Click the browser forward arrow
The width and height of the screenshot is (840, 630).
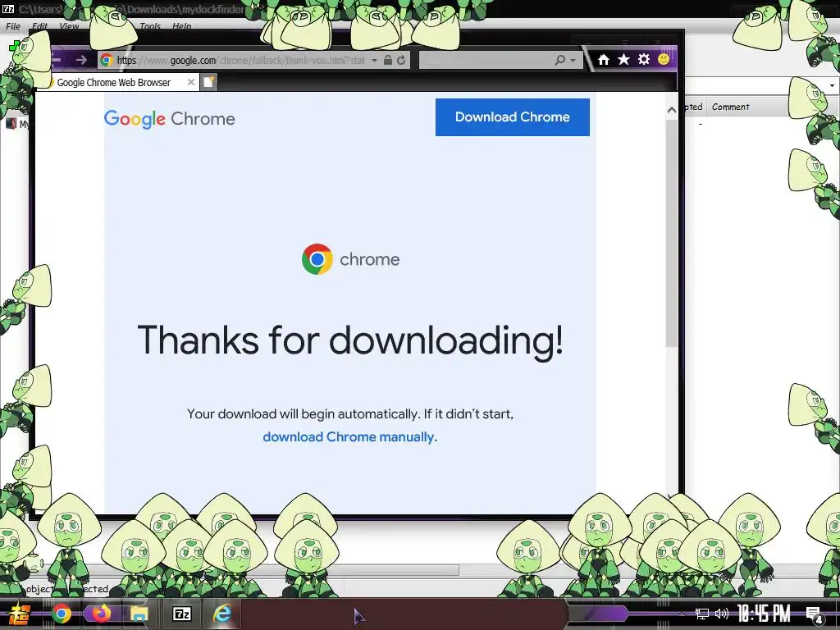click(x=81, y=60)
